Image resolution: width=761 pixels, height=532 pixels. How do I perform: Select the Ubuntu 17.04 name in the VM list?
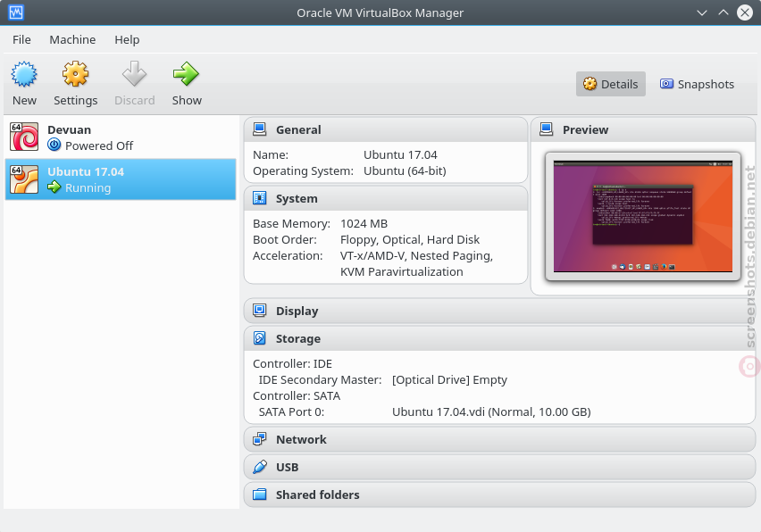86,172
